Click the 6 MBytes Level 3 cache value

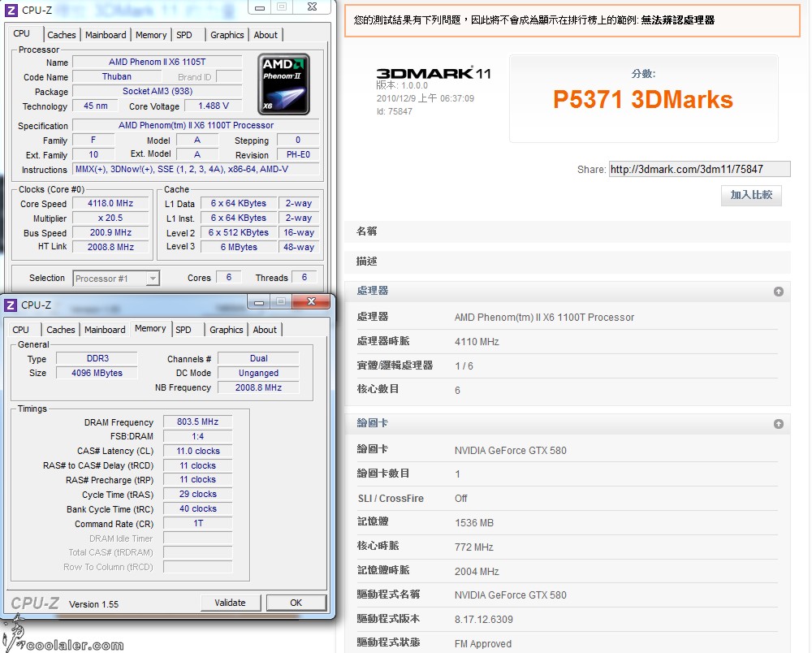239,247
